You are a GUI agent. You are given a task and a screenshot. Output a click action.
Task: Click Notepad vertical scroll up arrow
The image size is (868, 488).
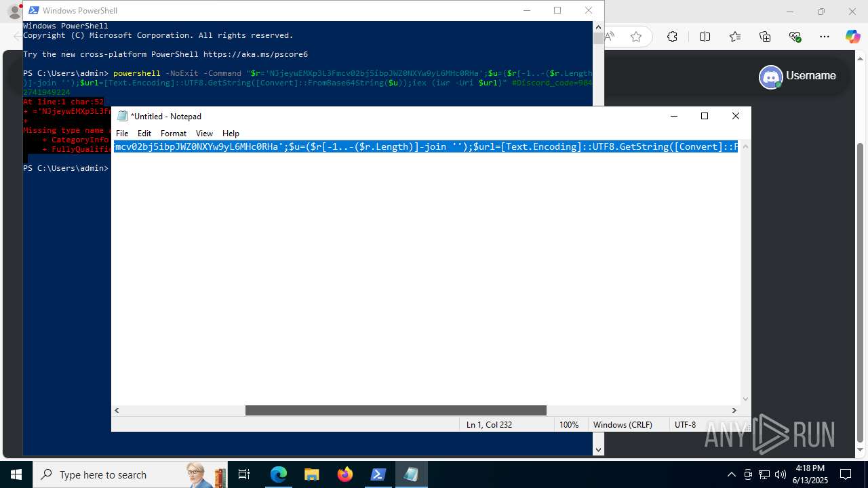pos(746,146)
